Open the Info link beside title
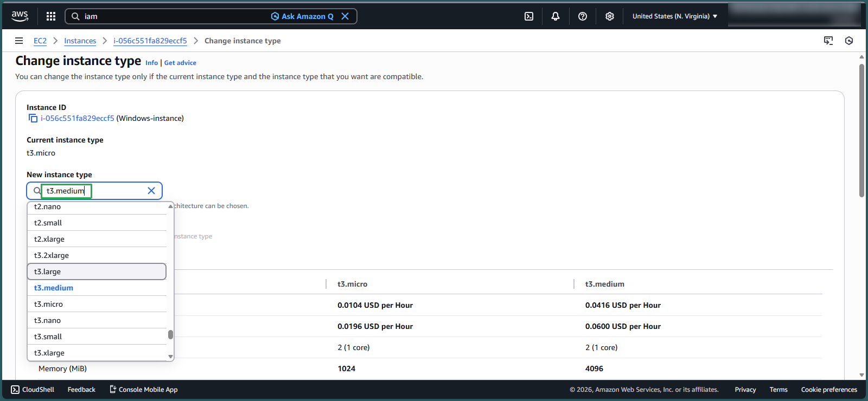This screenshot has height=401, width=868. tap(151, 63)
